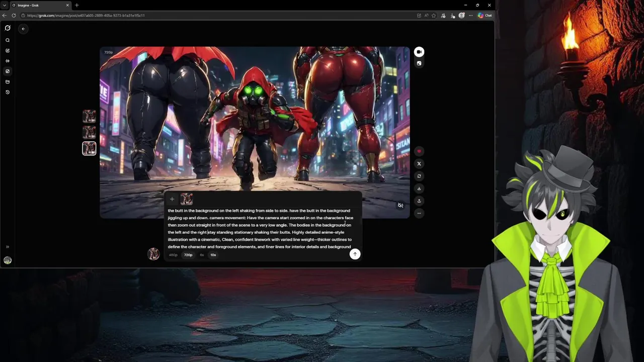Image resolution: width=644 pixels, height=362 pixels.
Task: Select the first video version thumbnail
Action: pos(89,116)
